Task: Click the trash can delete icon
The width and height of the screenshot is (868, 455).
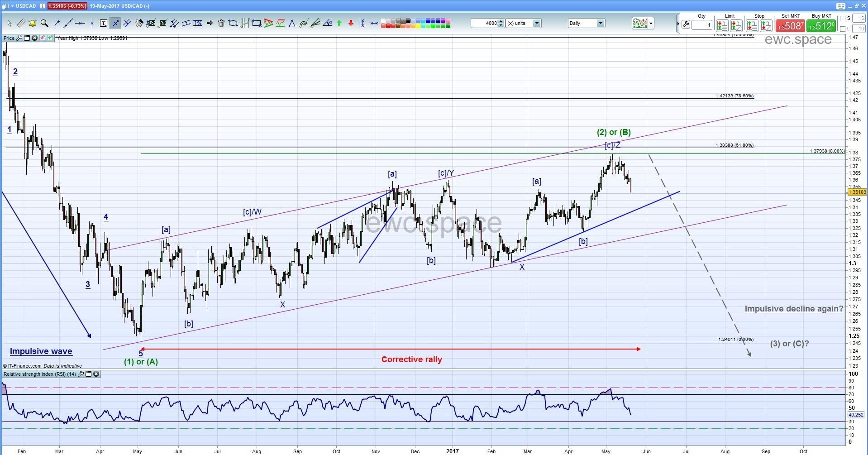Action: click(221, 24)
